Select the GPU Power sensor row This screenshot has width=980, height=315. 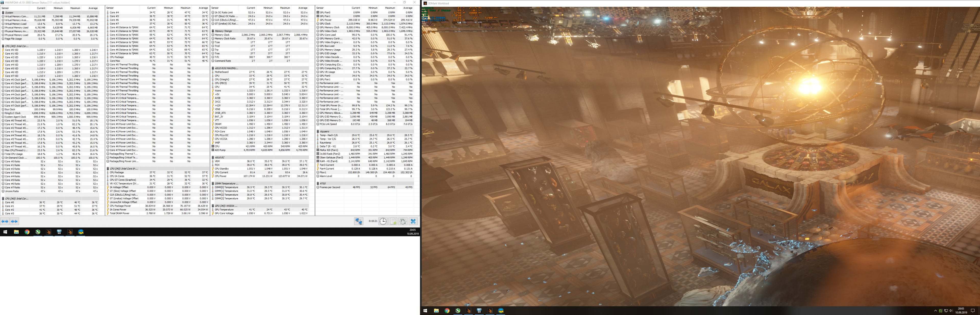pyautogui.click(x=325, y=20)
